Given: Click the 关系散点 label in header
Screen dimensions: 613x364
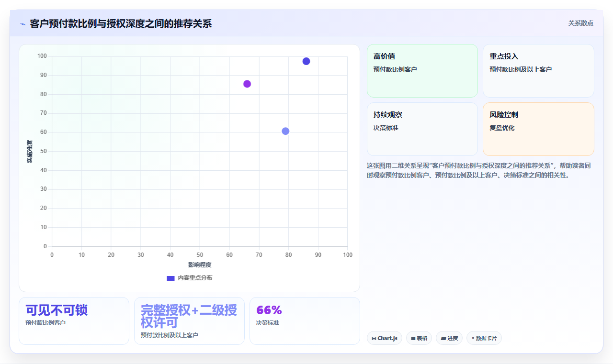Looking at the screenshot, I should pyautogui.click(x=580, y=23).
